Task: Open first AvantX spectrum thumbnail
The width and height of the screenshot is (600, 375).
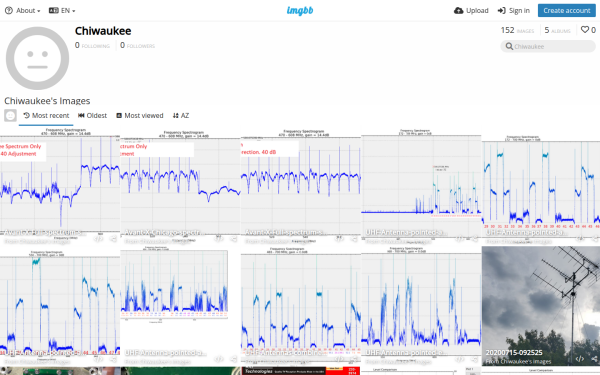Action: 60,186
